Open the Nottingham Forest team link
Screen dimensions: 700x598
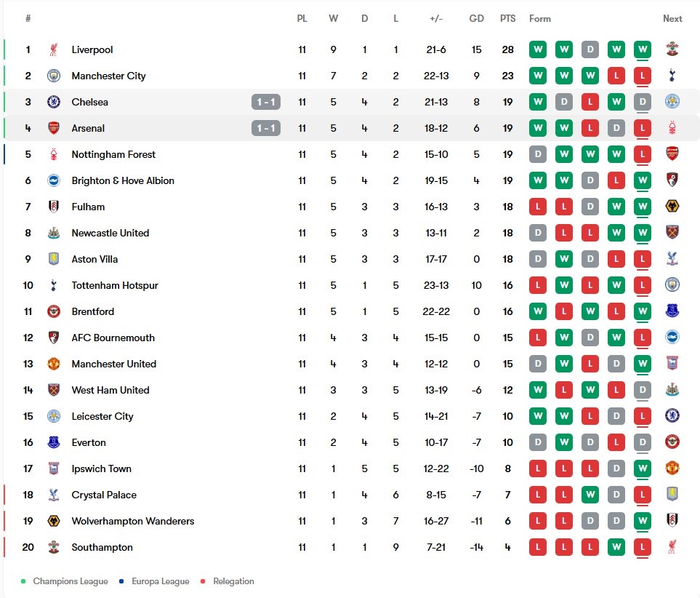[113, 155]
